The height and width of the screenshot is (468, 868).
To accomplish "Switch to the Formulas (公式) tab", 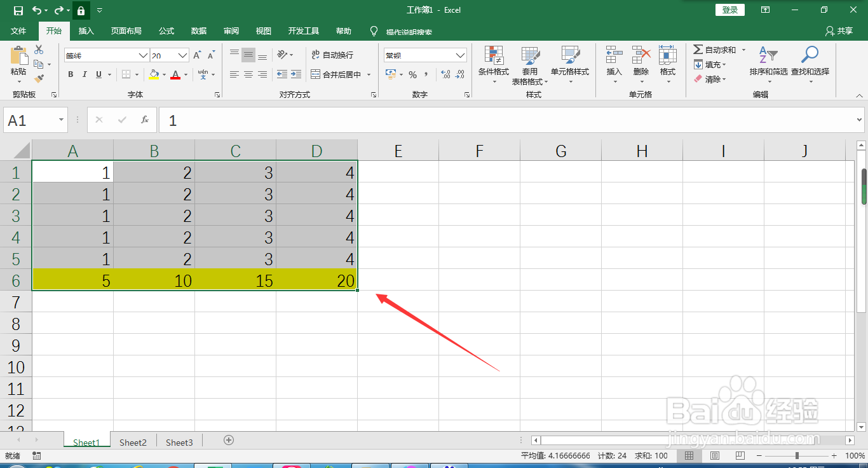I will (166, 31).
